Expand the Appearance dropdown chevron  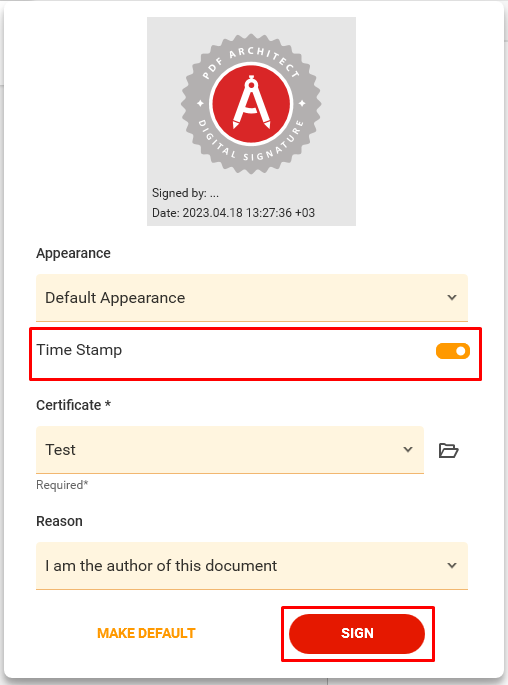tap(452, 298)
